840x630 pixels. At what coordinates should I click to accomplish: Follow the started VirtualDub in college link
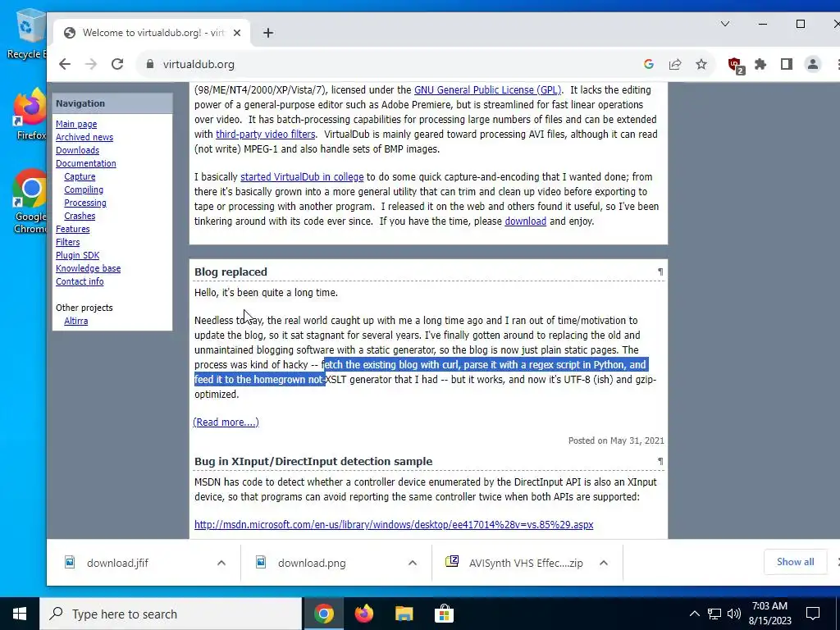coord(302,177)
